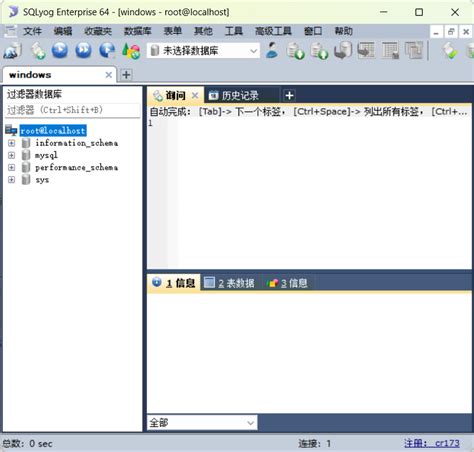Open the 工具 menu

[x=234, y=31]
